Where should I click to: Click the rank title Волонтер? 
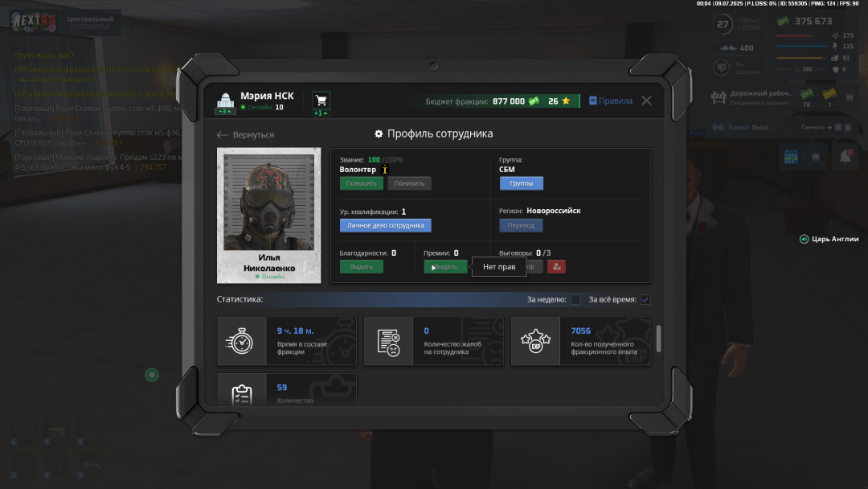(x=358, y=170)
